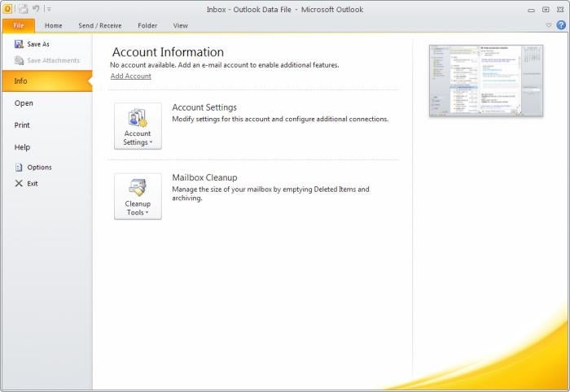The width and height of the screenshot is (570, 392).
Task: Open Microsoft Outlook Help question mark icon
Action: point(561,24)
